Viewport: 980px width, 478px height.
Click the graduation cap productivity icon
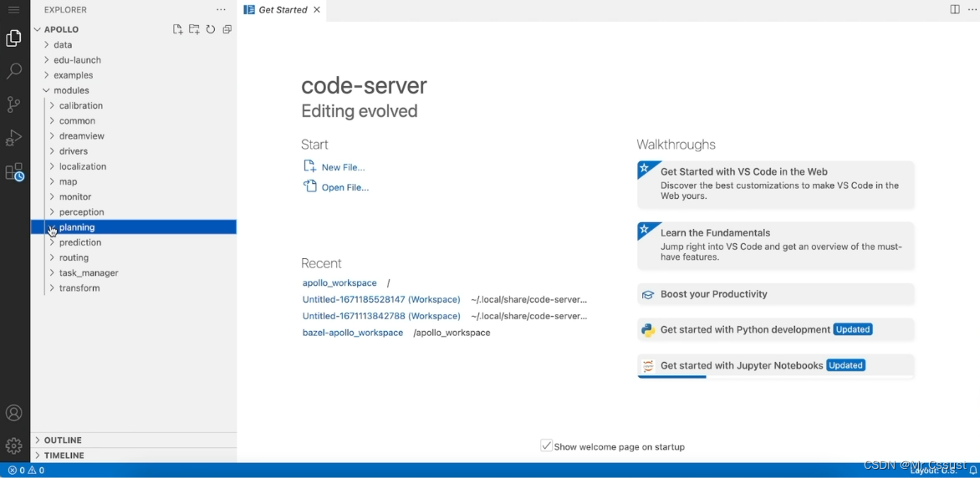[648, 294]
